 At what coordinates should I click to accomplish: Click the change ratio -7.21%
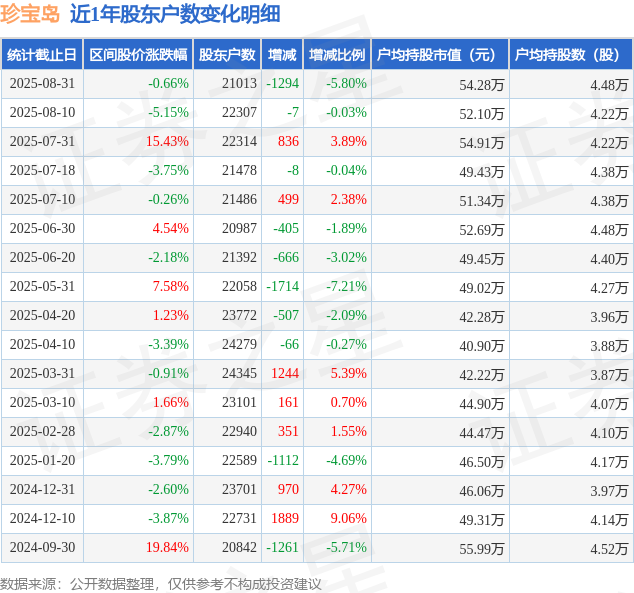tap(347, 287)
